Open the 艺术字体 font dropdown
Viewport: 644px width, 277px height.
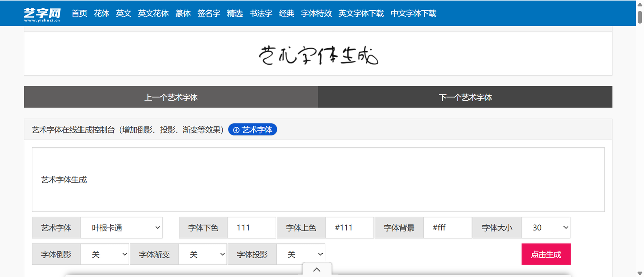pyautogui.click(x=121, y=228)
